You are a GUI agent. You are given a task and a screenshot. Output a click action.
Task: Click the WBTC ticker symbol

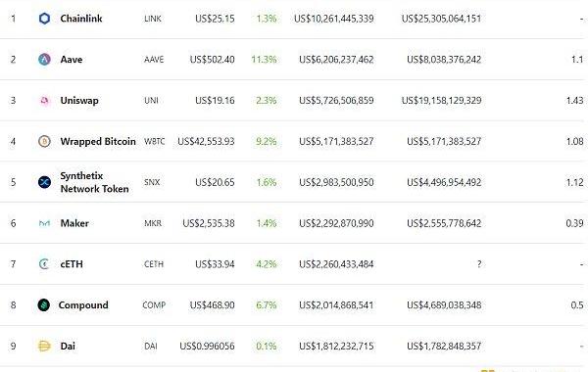pyautogui.click(x=154, y=141)
